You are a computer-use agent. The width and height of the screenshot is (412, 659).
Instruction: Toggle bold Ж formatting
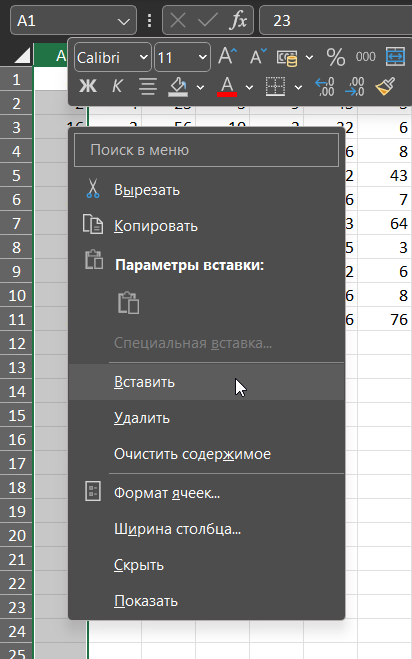[x=88, y=87]
